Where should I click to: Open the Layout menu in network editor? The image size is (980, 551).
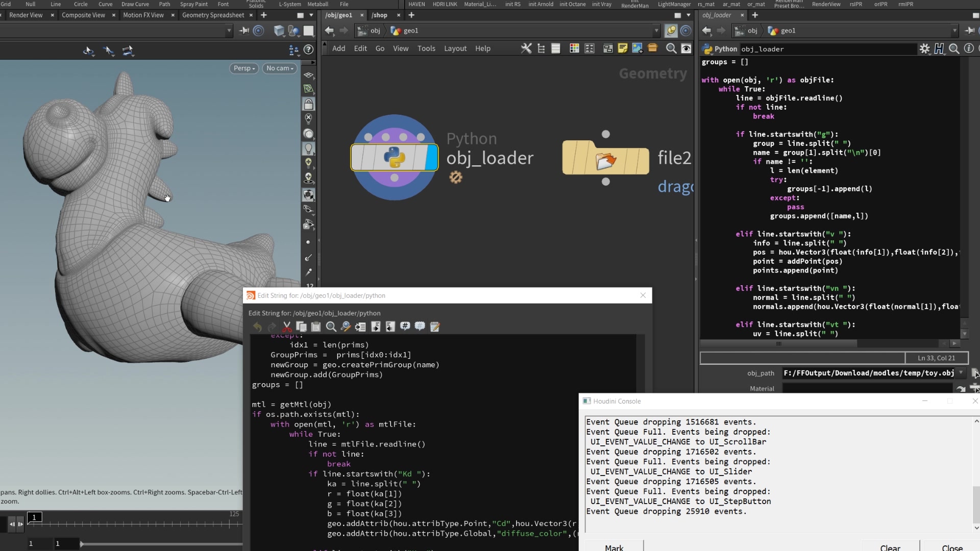coord(455,48)
